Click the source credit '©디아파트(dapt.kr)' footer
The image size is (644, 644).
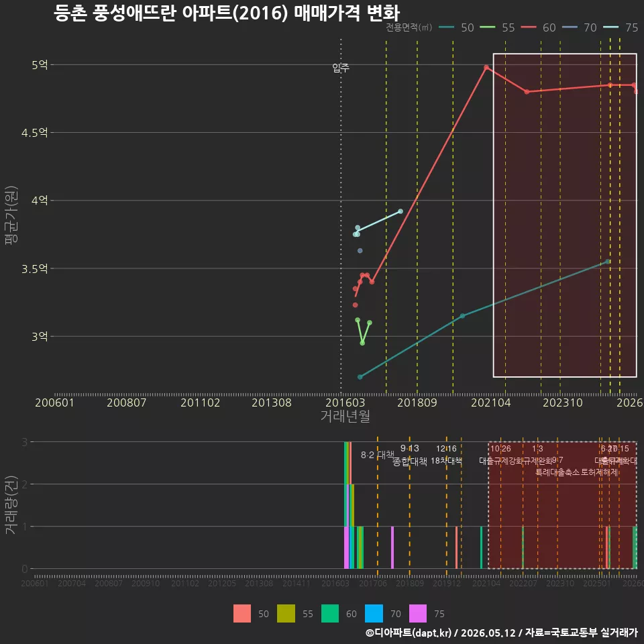409,633
